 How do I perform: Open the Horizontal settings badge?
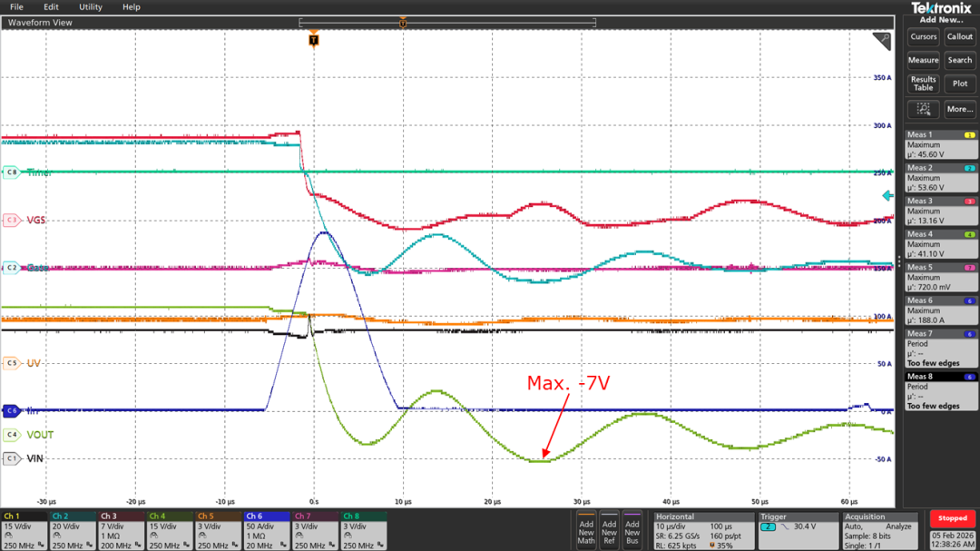pos(703,530)
